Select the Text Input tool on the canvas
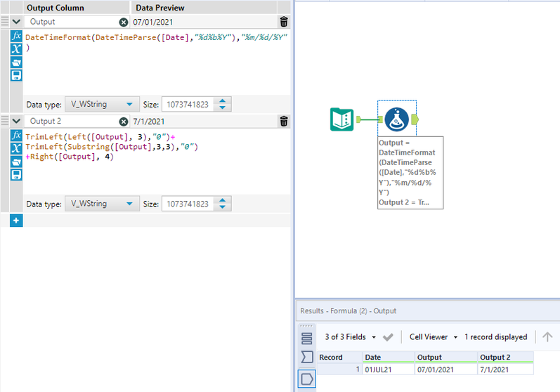Screen dimensions: 560x392 (341, 119)
